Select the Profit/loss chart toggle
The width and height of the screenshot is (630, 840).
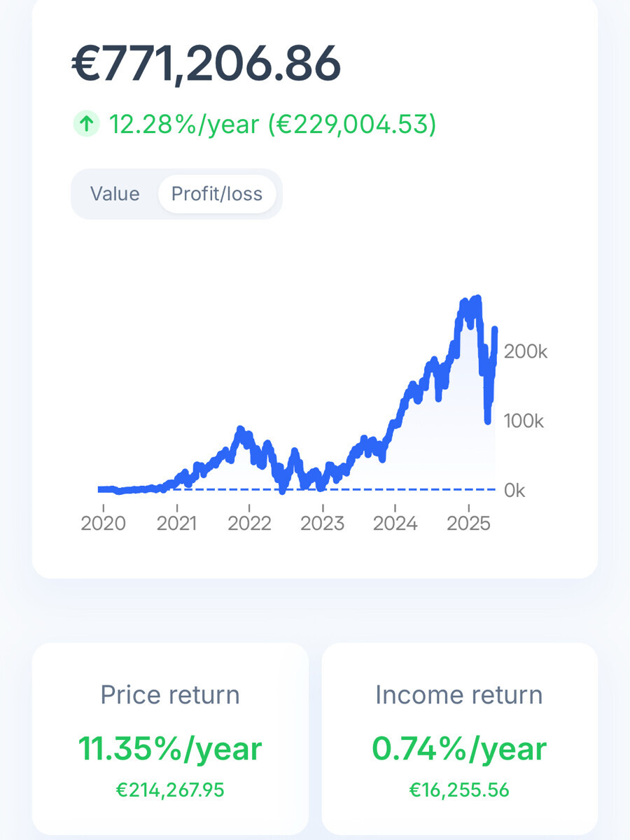point(217,194)
